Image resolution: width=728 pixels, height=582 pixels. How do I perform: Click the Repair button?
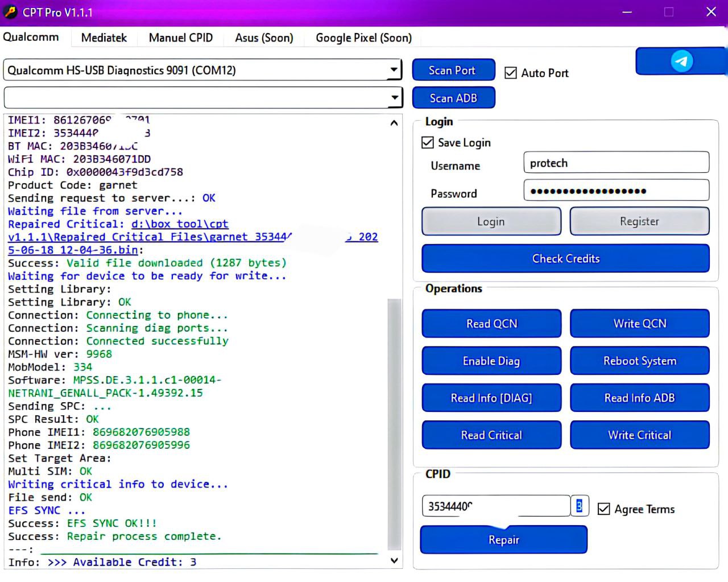503,539
